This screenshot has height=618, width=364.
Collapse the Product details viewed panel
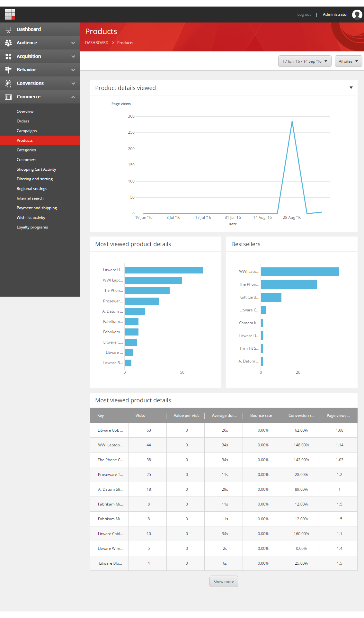pos(351,88)
